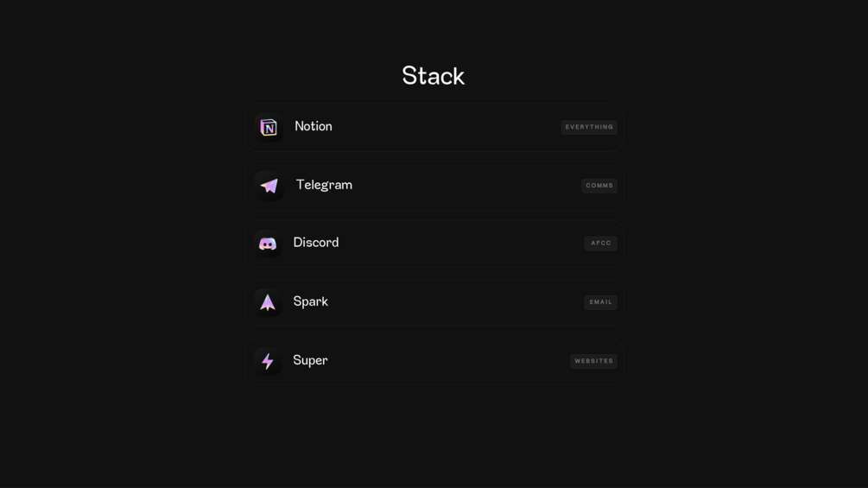Click the EMAIL tag badge
This screenshot has width=868, height=488.
coord(601,302)
